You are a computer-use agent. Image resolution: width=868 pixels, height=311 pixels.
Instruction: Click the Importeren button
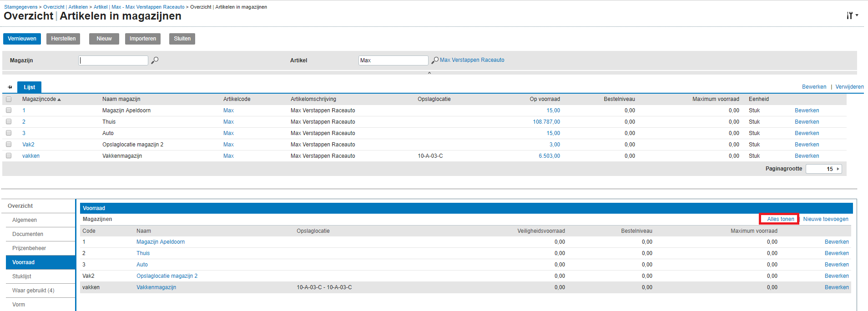click(143, 39)
